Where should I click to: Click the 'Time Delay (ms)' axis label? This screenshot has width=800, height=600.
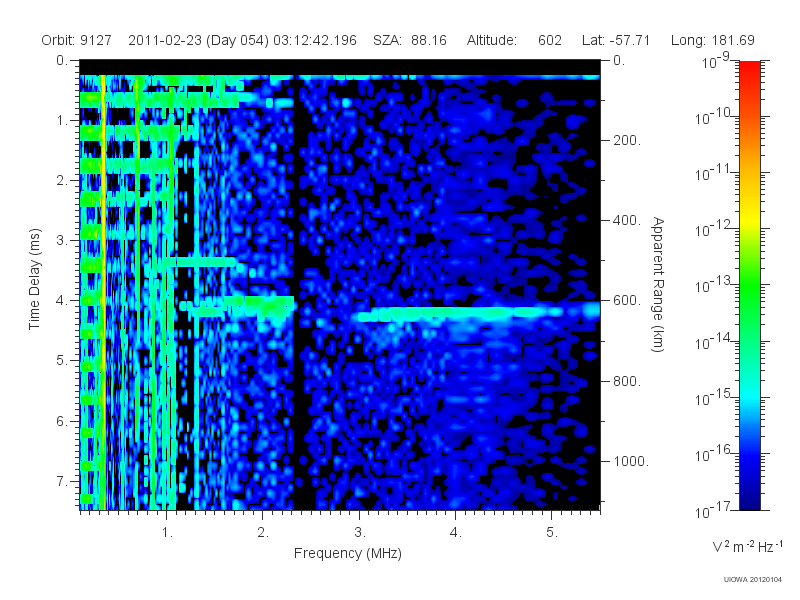34,279
